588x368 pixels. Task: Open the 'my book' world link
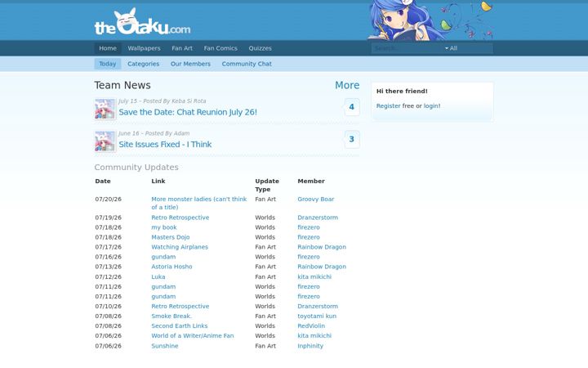(164, 227)
